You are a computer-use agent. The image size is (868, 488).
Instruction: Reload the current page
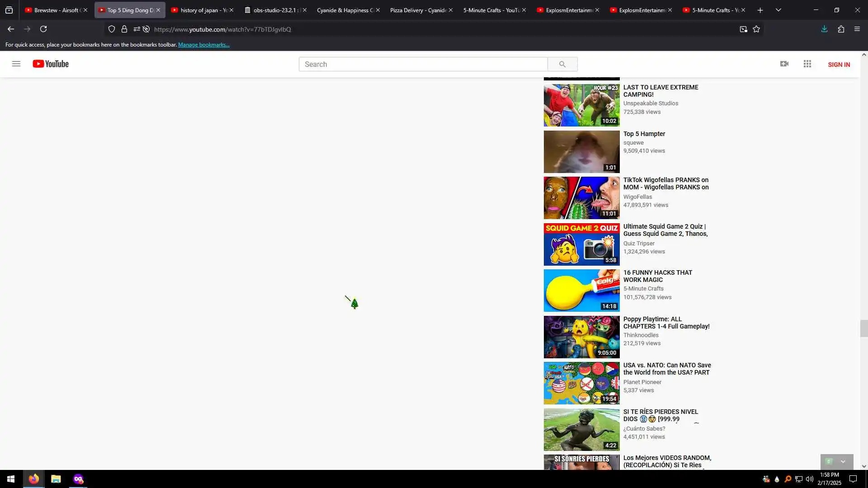[43, 29]
